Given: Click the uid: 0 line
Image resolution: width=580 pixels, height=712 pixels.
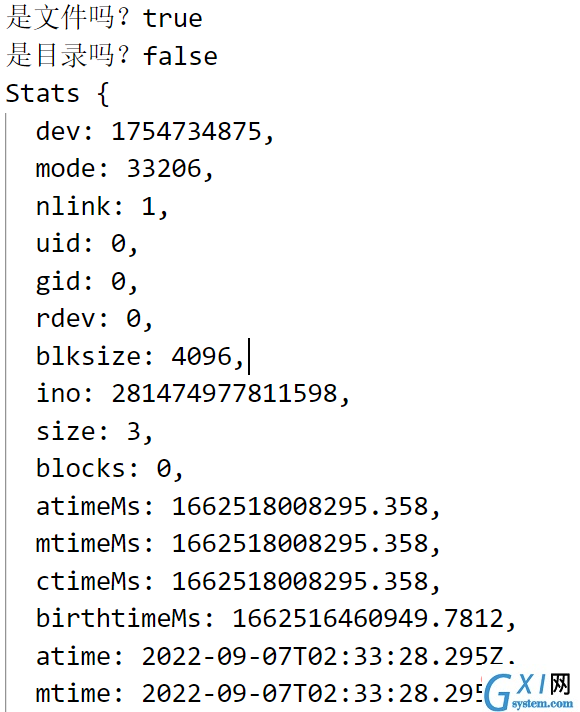Looking at the screenshot, I should coord(87,244).
